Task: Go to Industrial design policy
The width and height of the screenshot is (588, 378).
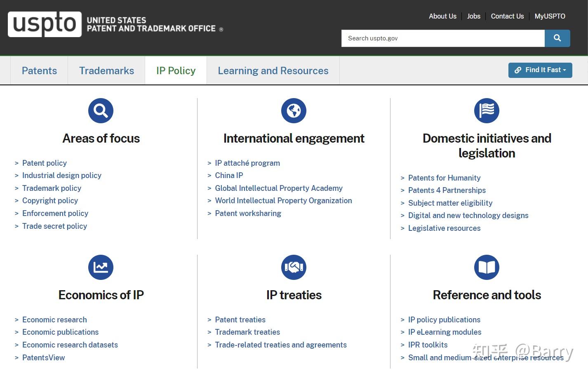Action: 62,175
